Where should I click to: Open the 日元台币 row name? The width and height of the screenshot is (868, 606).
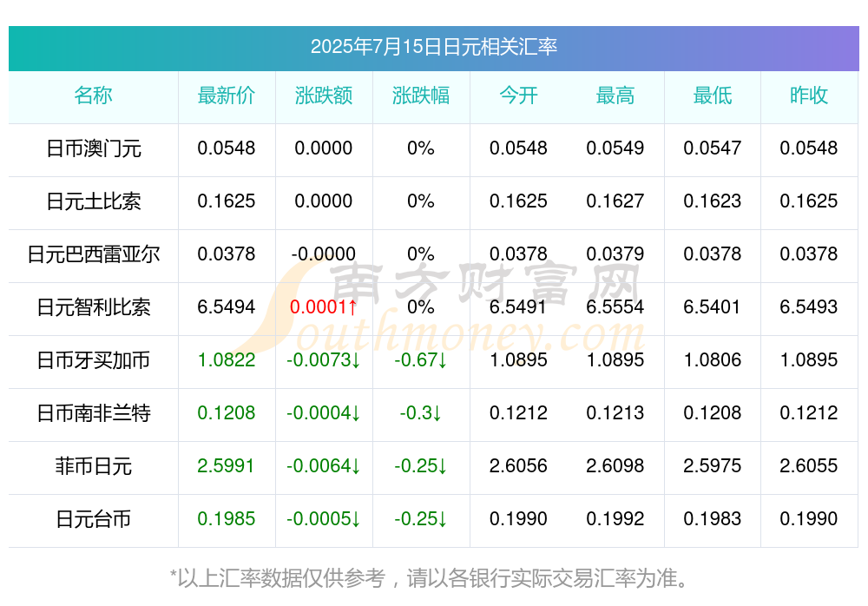click(94, 519)
